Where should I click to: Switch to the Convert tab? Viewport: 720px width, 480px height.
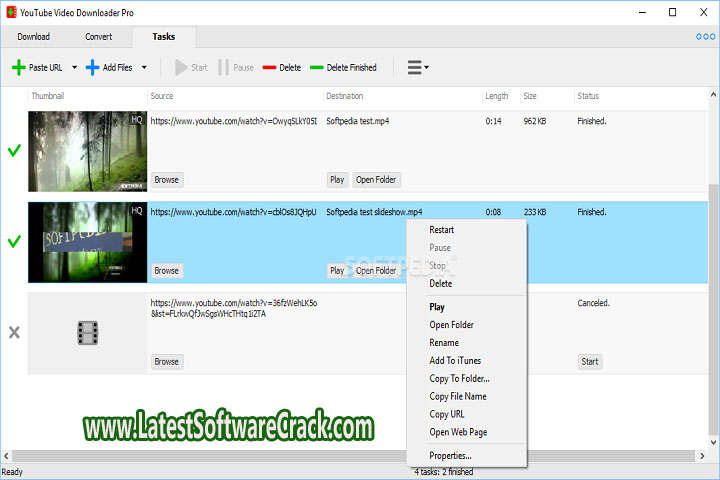(x=98, y=37)
